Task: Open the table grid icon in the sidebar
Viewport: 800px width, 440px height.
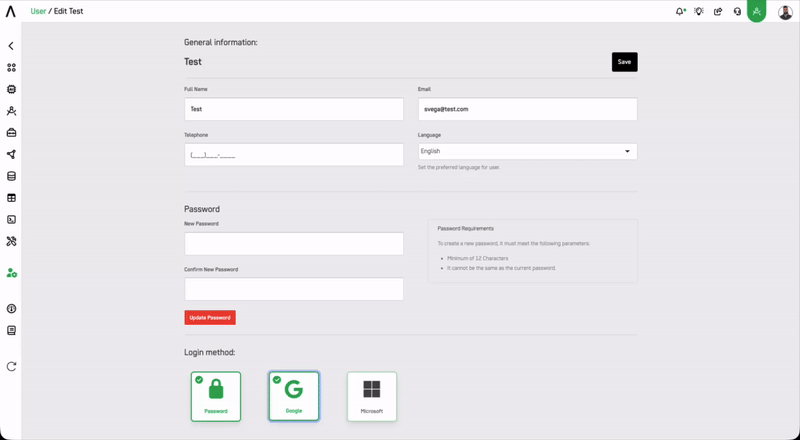Action: pos(11,198)
